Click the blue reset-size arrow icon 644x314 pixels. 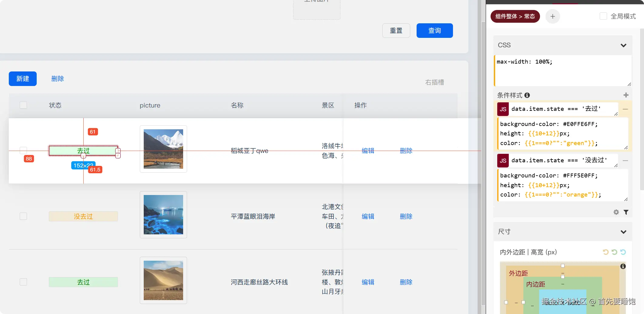click(x=623, y=252)
